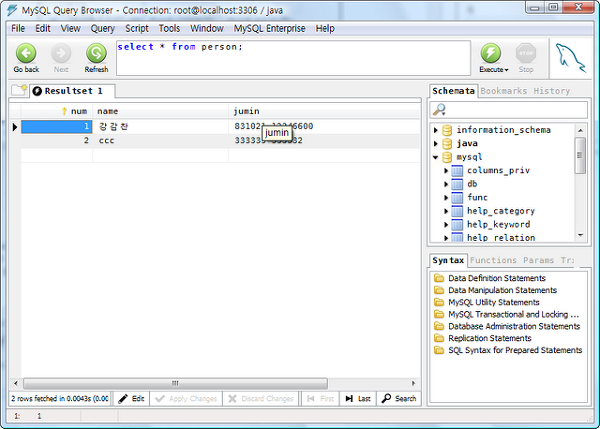The image size is (600, 429).
Task: Select the num cell with value 2
Action: [57, 140]
